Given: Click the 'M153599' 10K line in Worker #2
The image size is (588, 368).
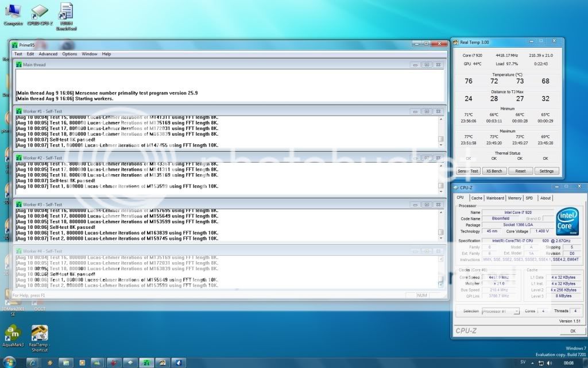Looking at the screenshot, I should click(x=117, y=186).
